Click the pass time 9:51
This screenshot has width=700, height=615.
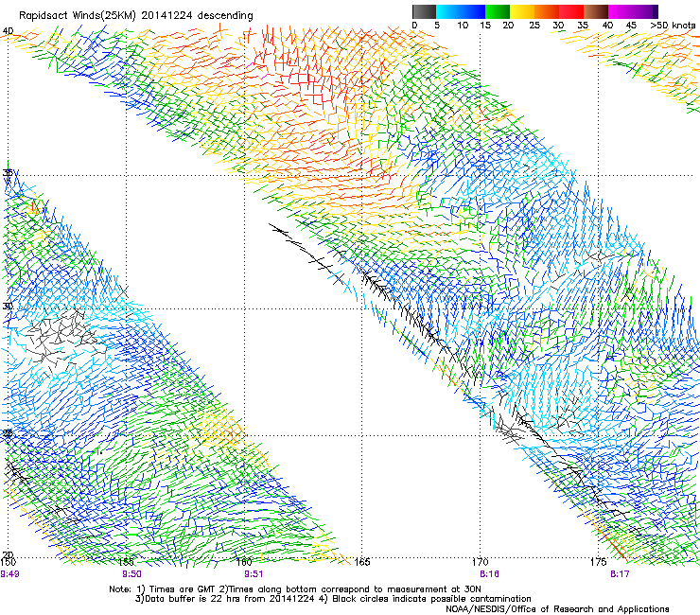pos(254,574)
